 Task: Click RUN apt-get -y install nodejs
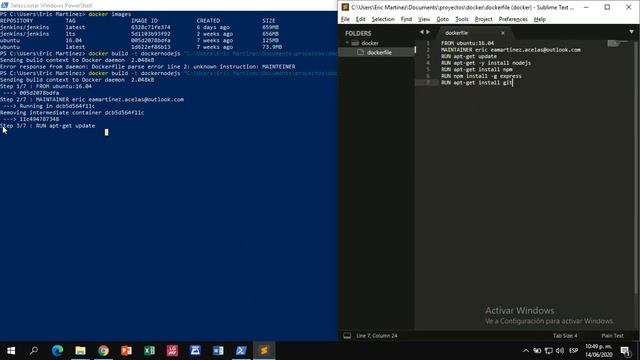(486, 63)
